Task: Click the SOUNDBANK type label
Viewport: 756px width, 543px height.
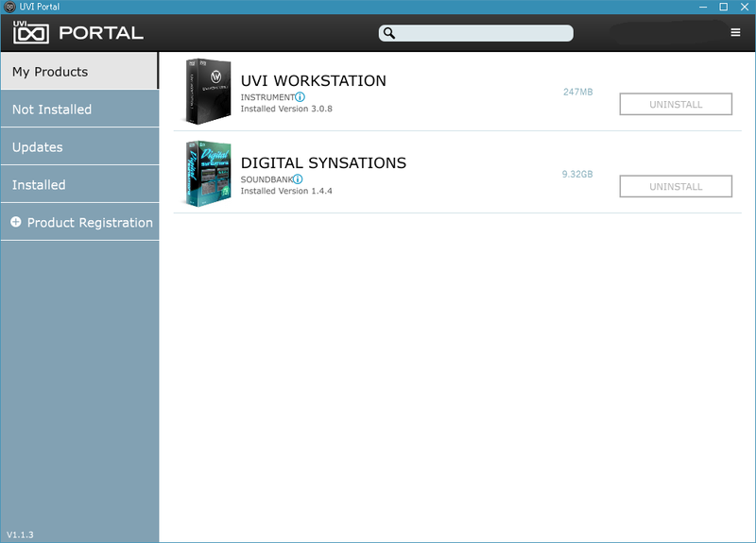Action: [x=266, y=179]
